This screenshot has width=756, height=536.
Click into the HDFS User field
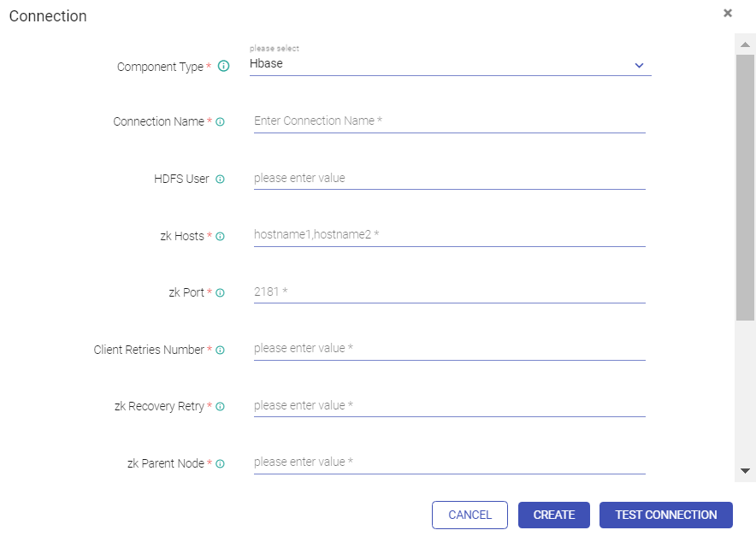point(449,179)
